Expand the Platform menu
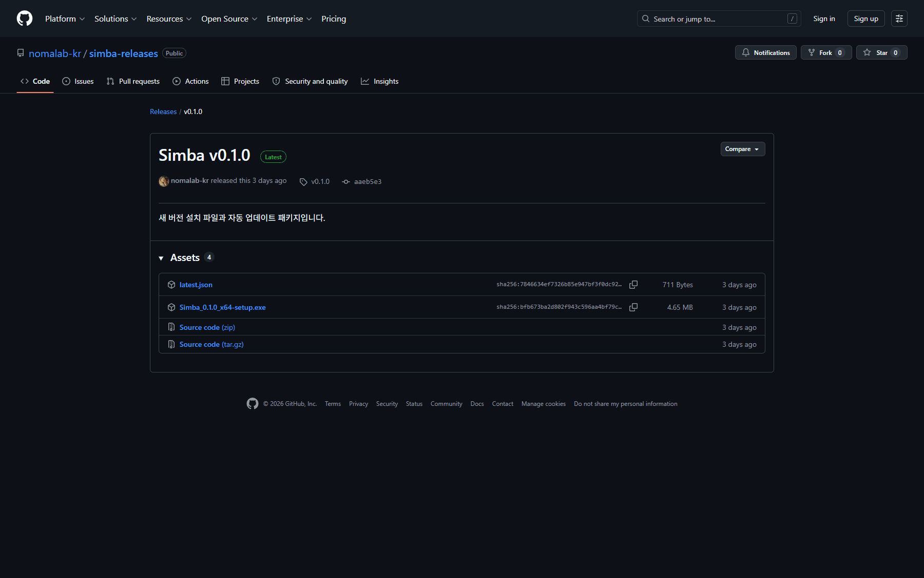This screenshot has width=924, height=578. [65, 18]
